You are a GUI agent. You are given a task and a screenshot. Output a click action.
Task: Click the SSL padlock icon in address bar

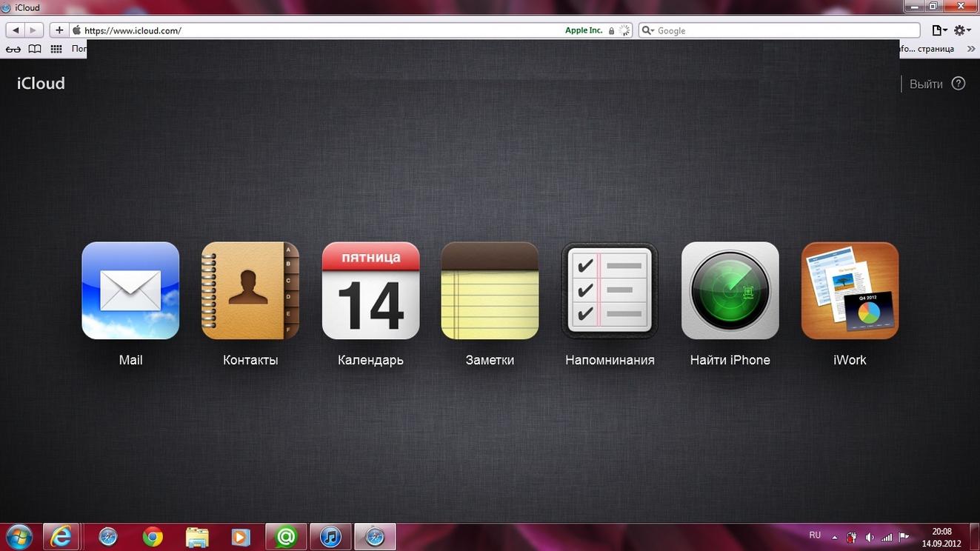pos(611,30)
